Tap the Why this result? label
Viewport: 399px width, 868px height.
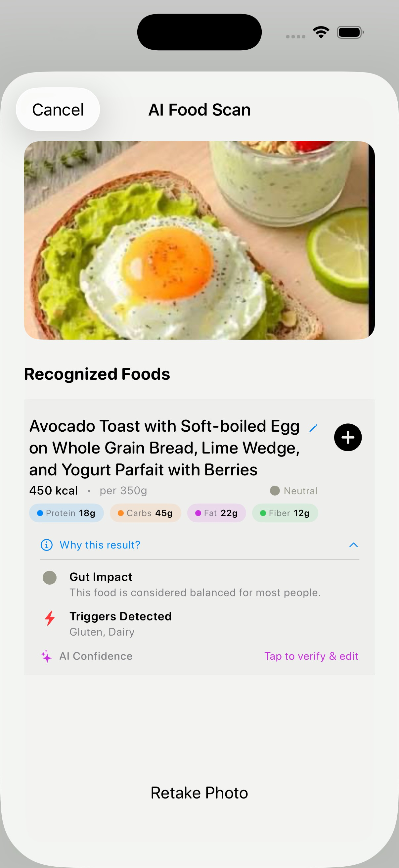click(x=100, y=545)
